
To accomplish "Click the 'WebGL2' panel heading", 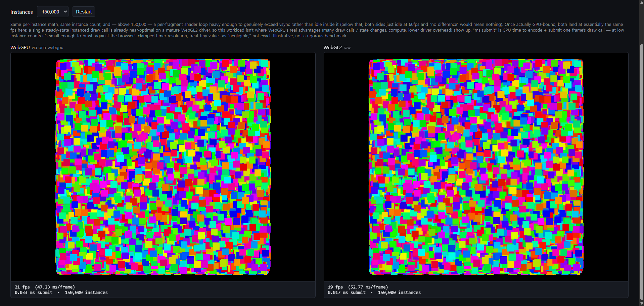I will [332, 47].
